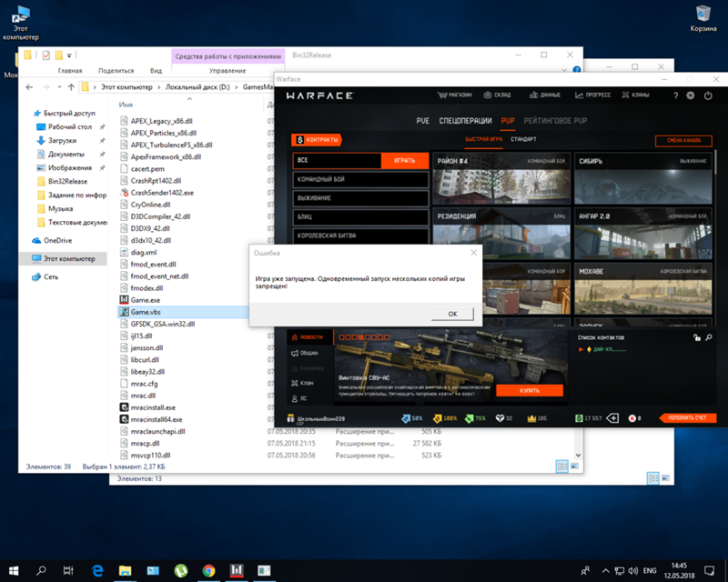Click the add currency plus tag icon
The height and width of the screenshot is (582, 728).
pos(612,418)
